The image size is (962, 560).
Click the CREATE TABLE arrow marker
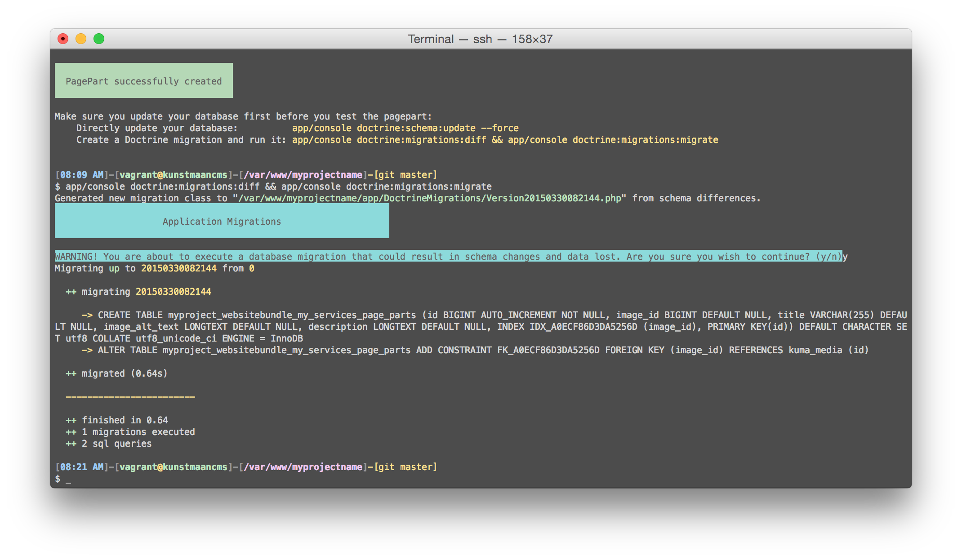pos(87,315)
